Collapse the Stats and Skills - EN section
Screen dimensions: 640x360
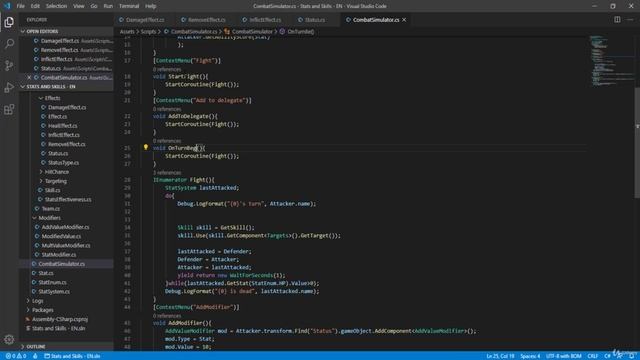(x=51, y=87)
